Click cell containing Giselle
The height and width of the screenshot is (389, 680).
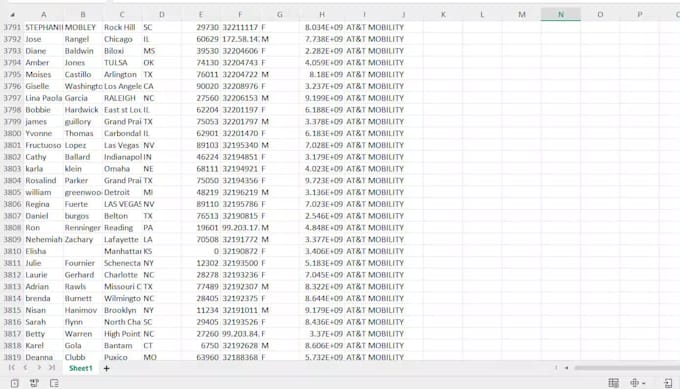click(44, 86)
